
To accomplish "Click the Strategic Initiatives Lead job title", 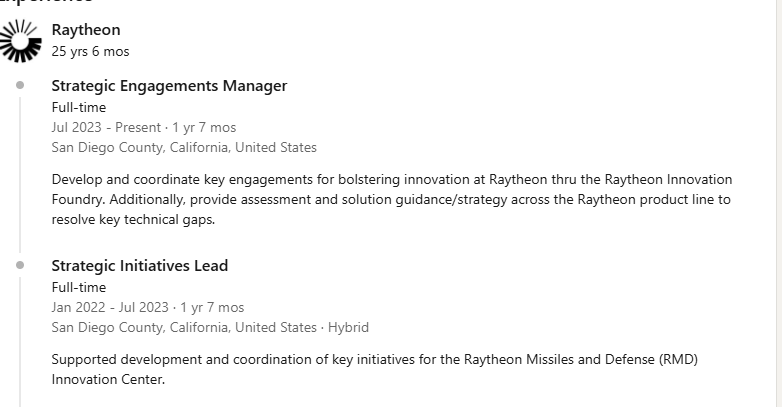I will click(140, 266).
